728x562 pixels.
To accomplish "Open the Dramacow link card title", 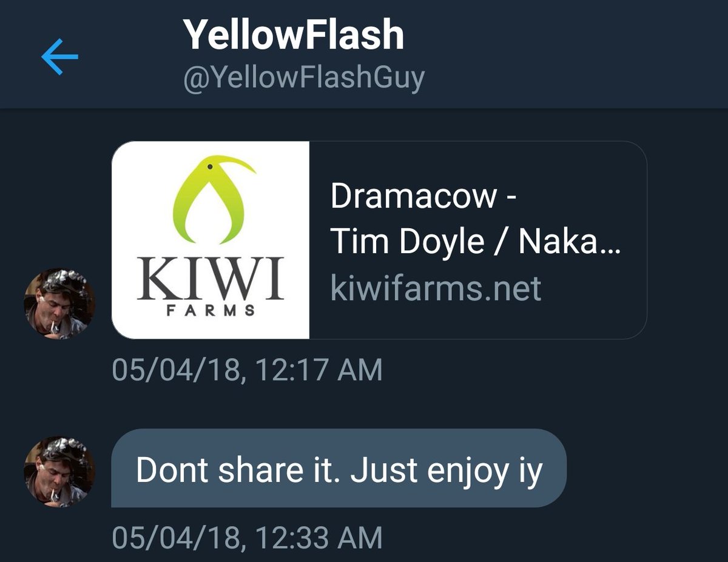I will [423, 197].
